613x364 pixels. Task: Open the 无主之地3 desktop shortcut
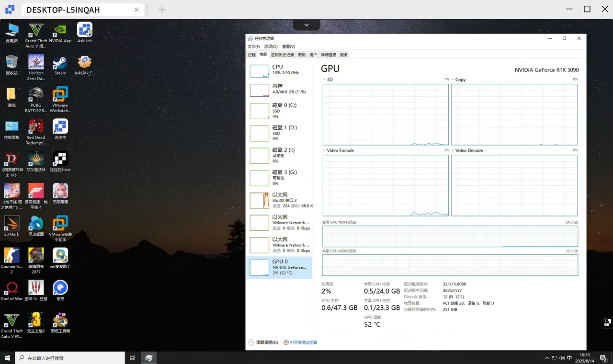36,323
